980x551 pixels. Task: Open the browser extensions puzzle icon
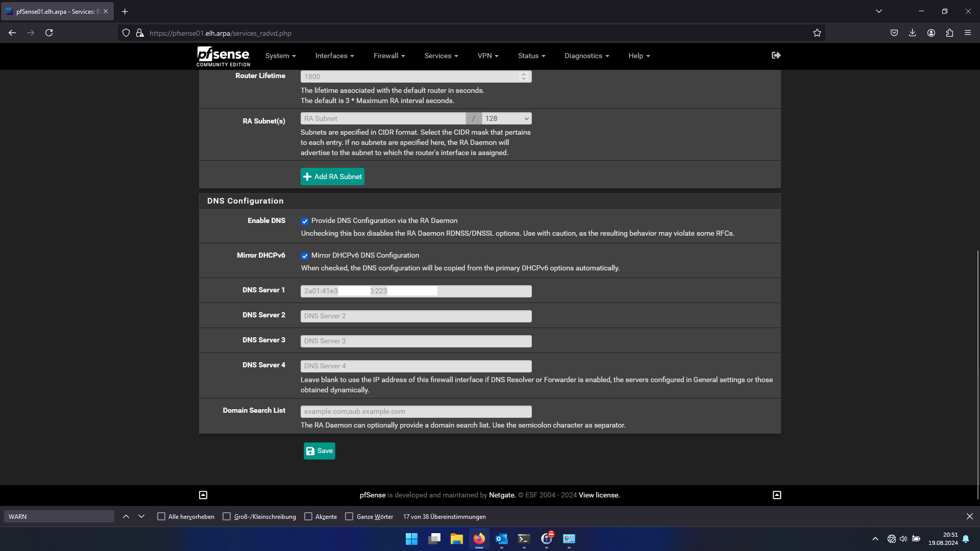click(949, 33)
